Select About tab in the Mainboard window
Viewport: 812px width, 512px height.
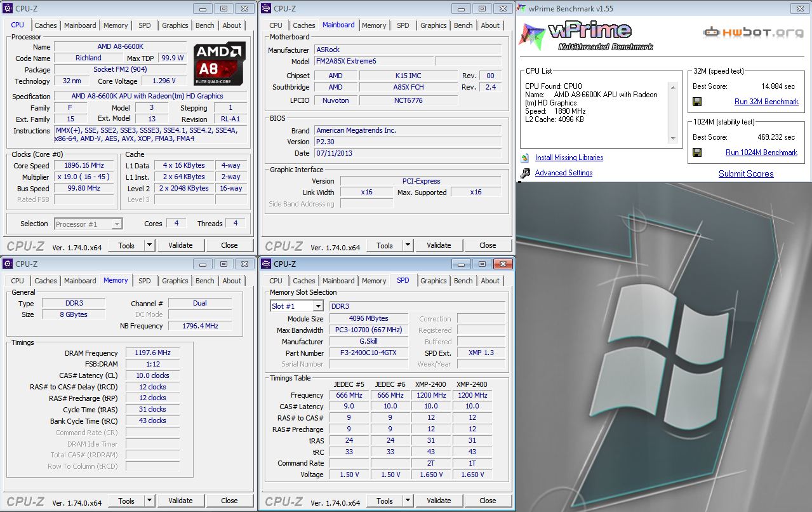pyautogui.click(x=490, y=25)
